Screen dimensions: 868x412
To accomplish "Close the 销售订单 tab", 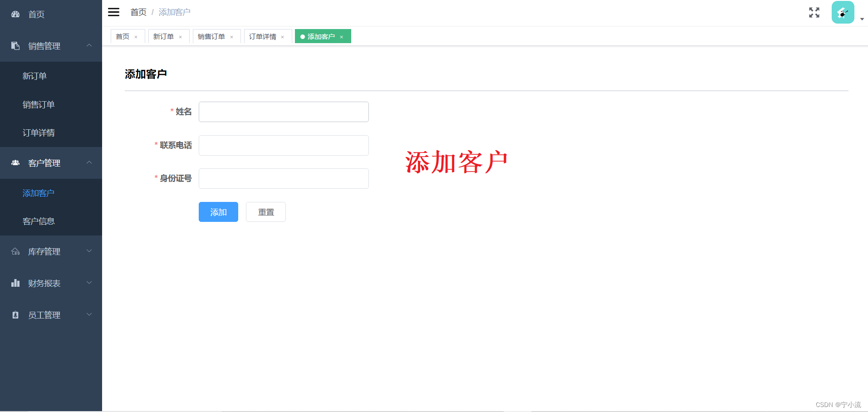I will click(x=231, y=37).
